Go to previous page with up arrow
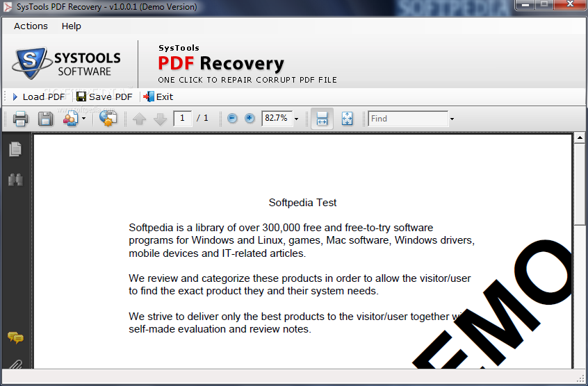Viewport: 588px width, 386px height. coord(140,119)
